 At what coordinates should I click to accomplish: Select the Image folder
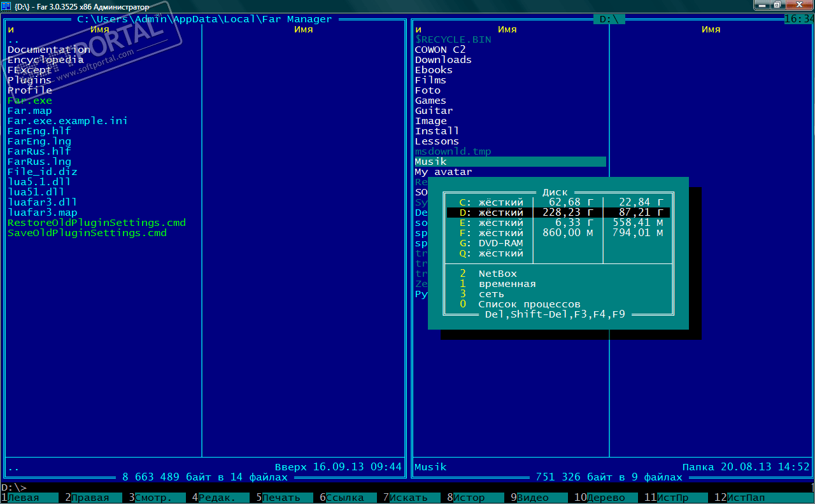431,121
